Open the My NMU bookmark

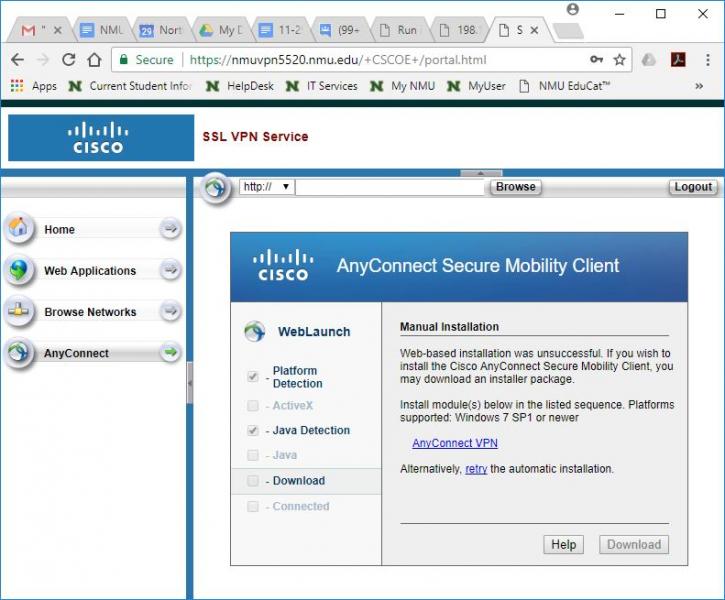pos(403,86)
